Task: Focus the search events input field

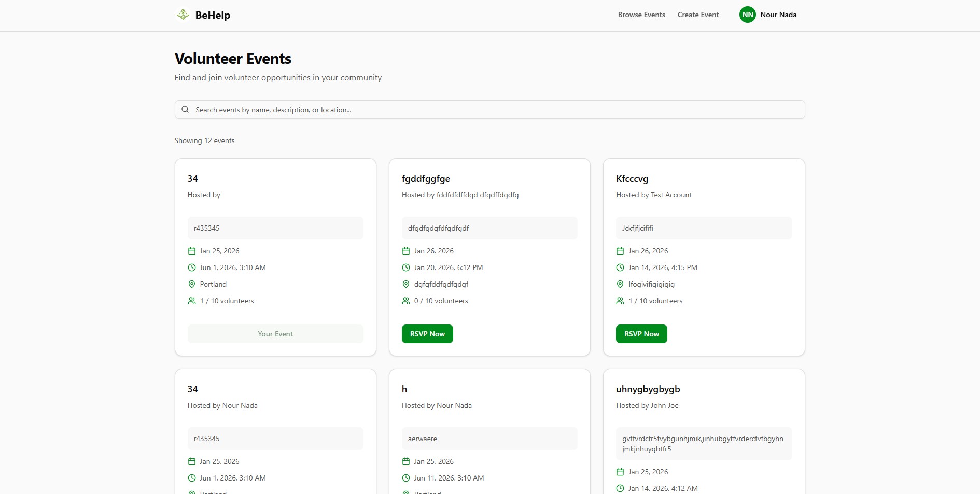Action: click(x=489, y=109)
